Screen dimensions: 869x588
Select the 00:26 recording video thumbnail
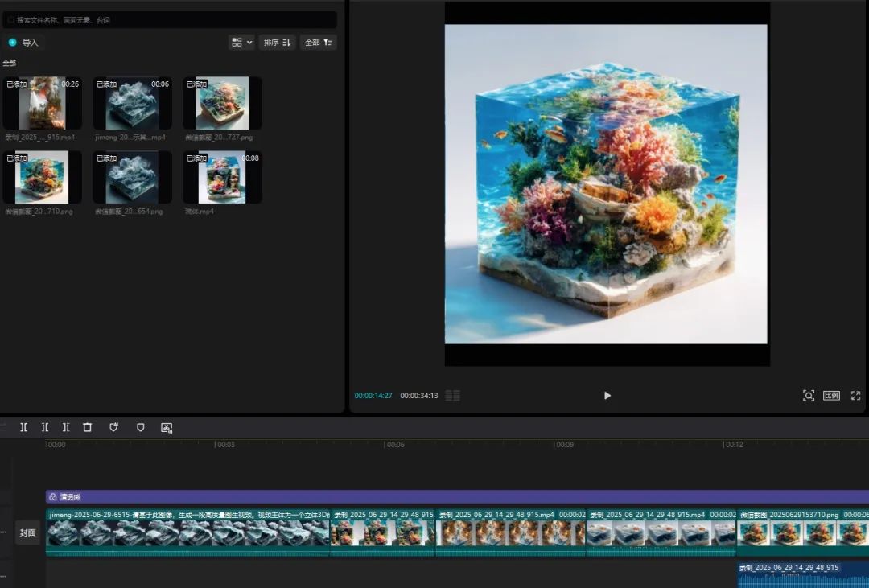pyautogui.click(x=42, y=103)
